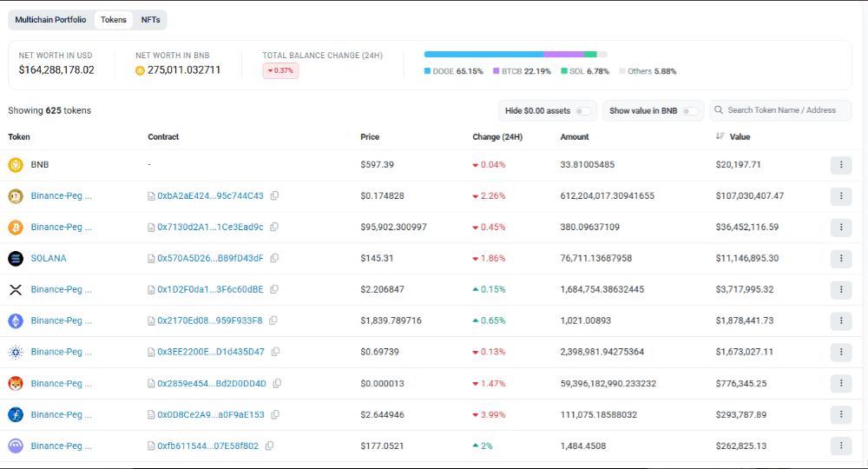Click the Filecoin token logo
The height and width of the screenshot is (469, 868).
pyautogui.click(x=16, y=415)
